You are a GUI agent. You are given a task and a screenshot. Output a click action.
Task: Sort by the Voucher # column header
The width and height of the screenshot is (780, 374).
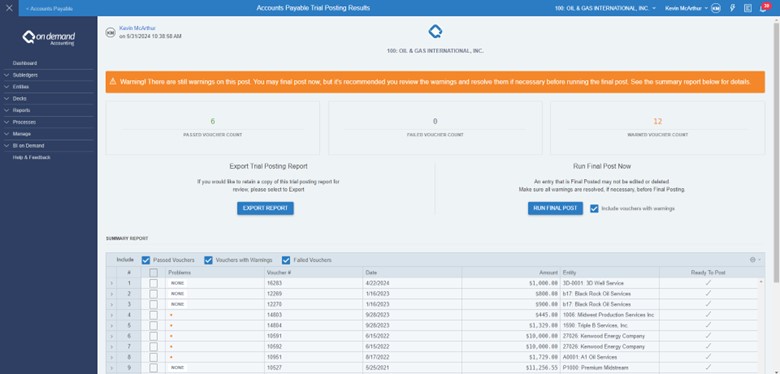pyautogui.click(x=313, y=273)
